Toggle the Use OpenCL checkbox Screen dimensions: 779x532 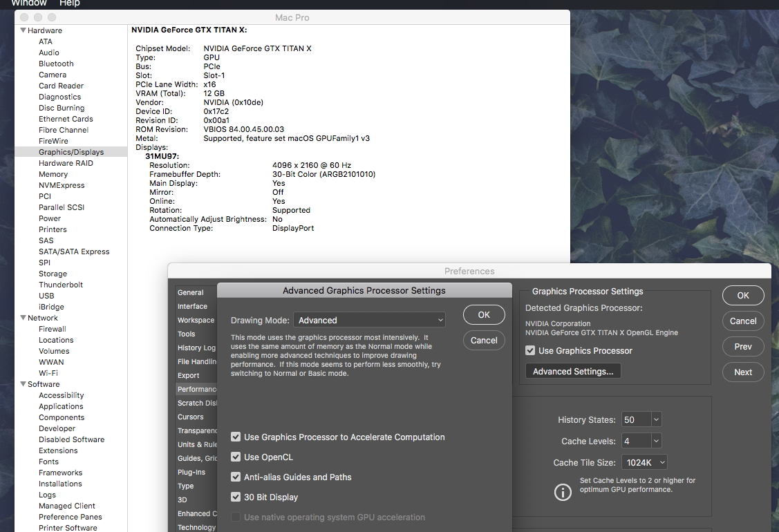(x=236, y=457)
